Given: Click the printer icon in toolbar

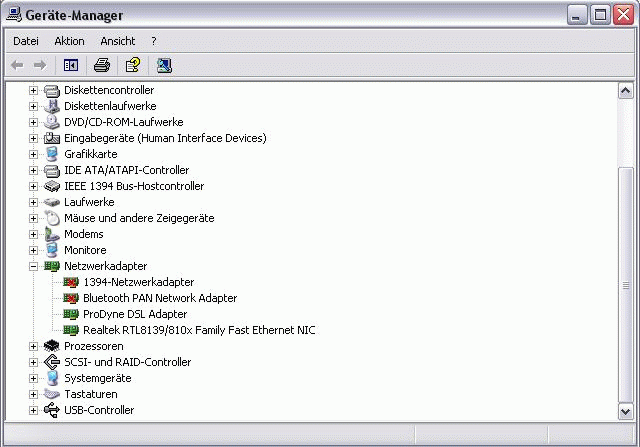Looking at the screenshot, I should [x=101, y=65].
